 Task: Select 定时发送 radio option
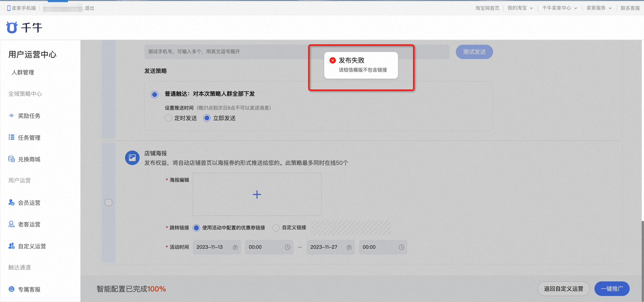[168, 118]
